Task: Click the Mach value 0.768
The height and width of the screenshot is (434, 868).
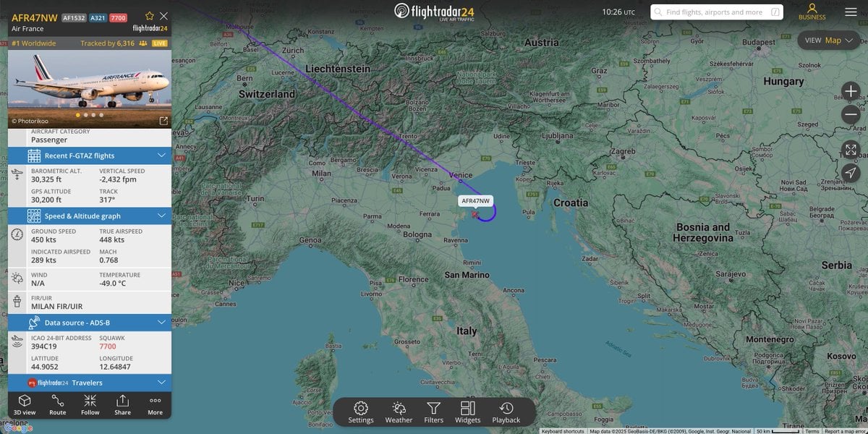Action: (109, 260)
